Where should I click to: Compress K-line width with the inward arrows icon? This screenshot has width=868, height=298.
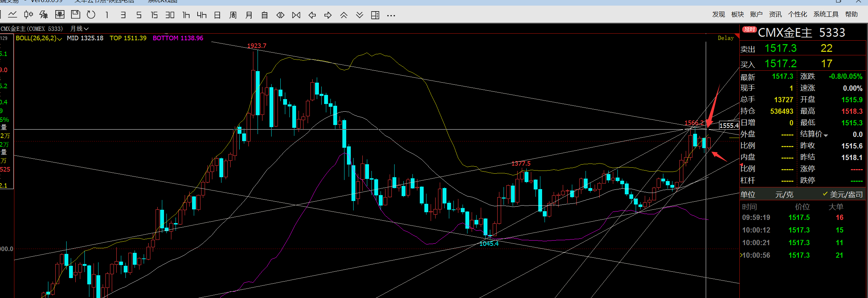(x=296, y=15)
